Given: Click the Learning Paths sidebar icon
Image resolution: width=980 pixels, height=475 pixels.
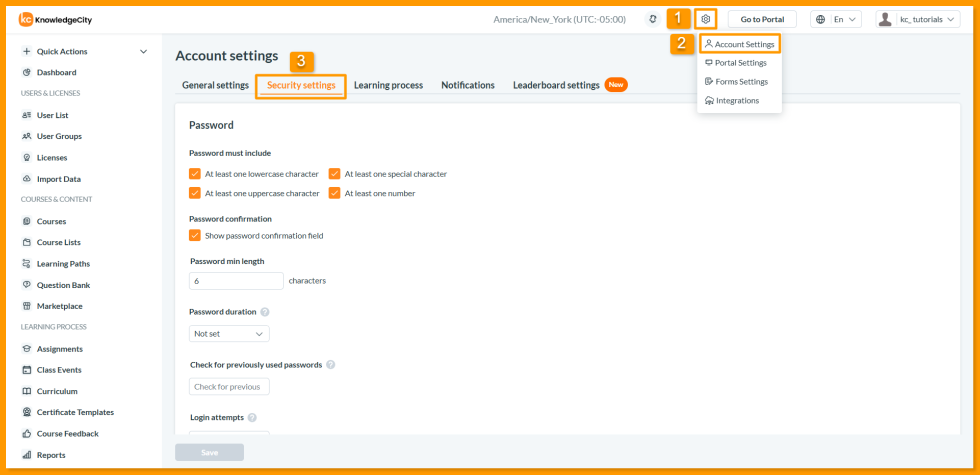Looking at the screenshot, I should pyautogui.click(x=27, y=264).
